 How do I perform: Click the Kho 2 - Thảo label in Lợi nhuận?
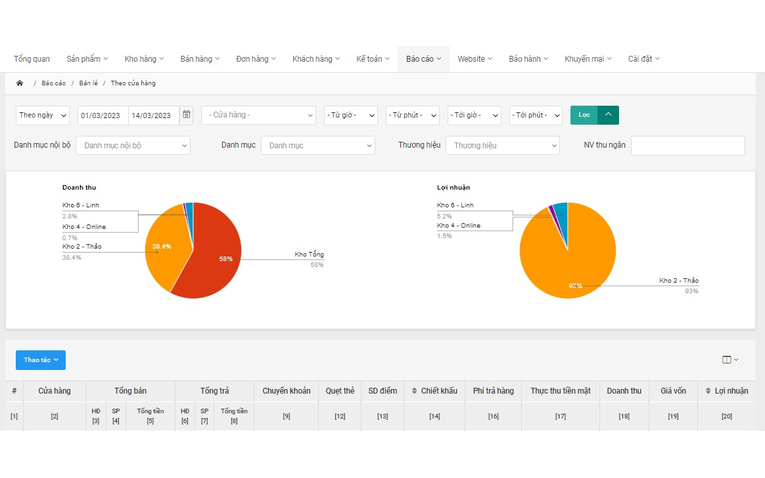click(x=679, y=280)
